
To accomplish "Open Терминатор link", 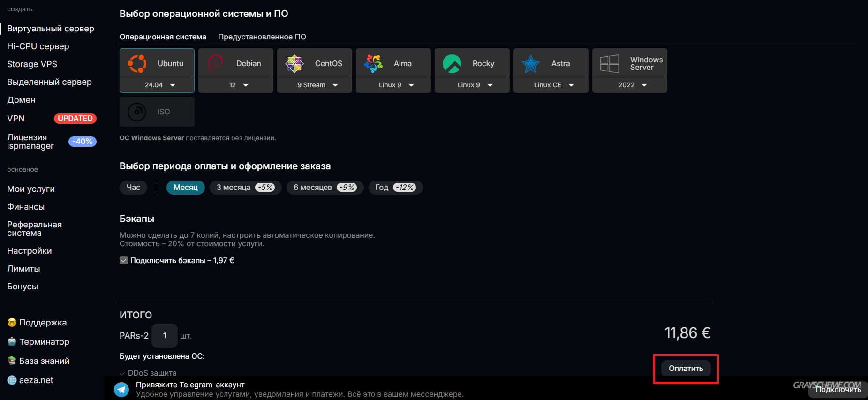I will [44, 342].
